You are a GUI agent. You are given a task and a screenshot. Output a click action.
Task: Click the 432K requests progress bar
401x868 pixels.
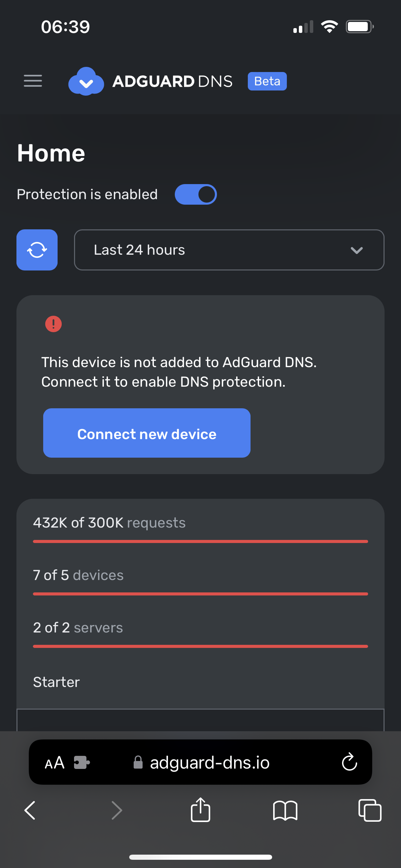pos(200,541)
